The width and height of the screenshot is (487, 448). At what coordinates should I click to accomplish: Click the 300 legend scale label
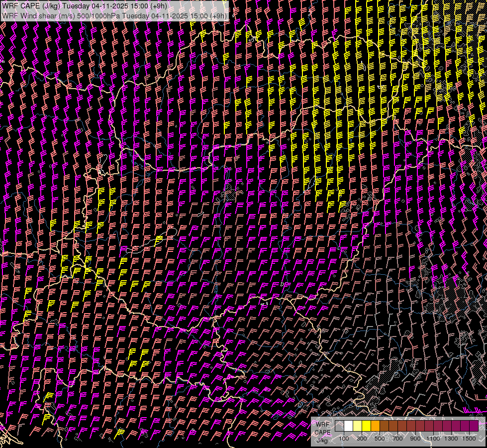click(x=362, y=439)
